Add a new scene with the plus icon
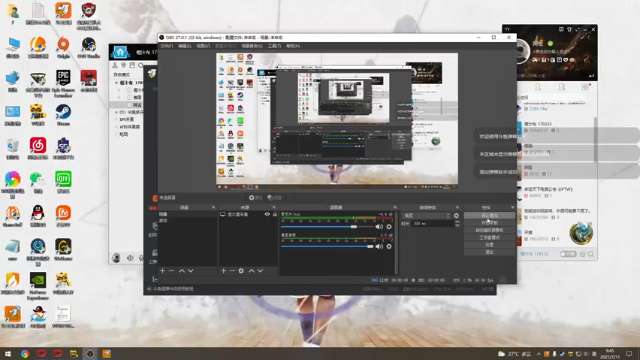This screenshot has height=360, width=640. (162, 271)
